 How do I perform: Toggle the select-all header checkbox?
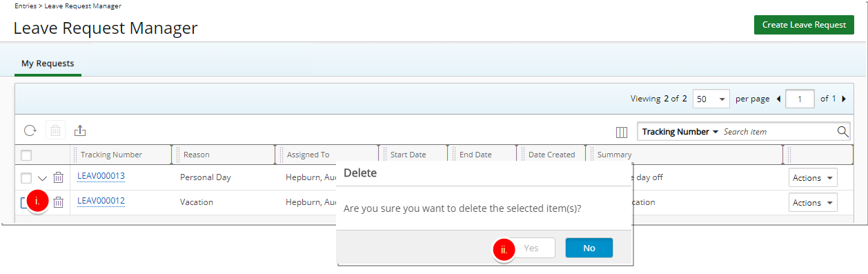pyautogui.click(x=26, y=155)
